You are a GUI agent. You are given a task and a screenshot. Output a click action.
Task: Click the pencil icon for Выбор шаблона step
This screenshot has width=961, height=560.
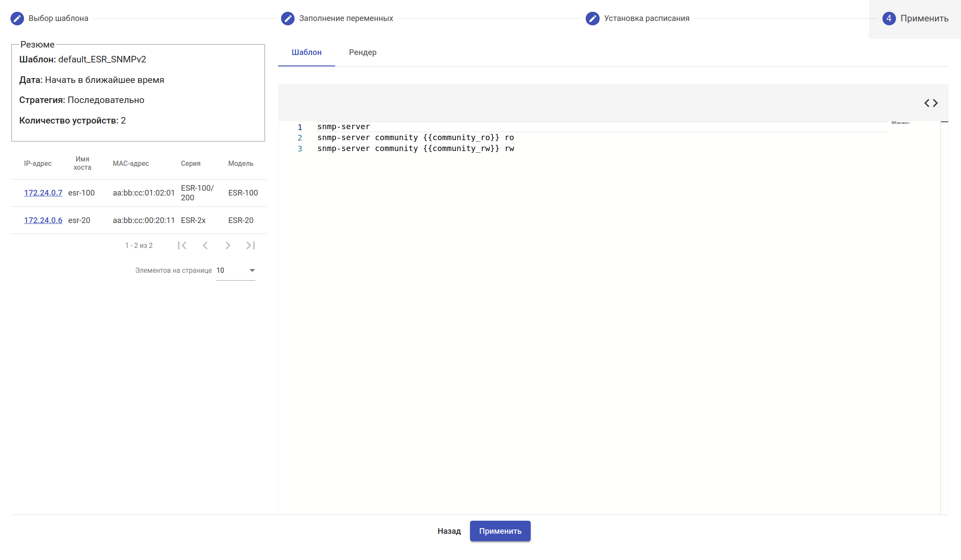(17, 18)
